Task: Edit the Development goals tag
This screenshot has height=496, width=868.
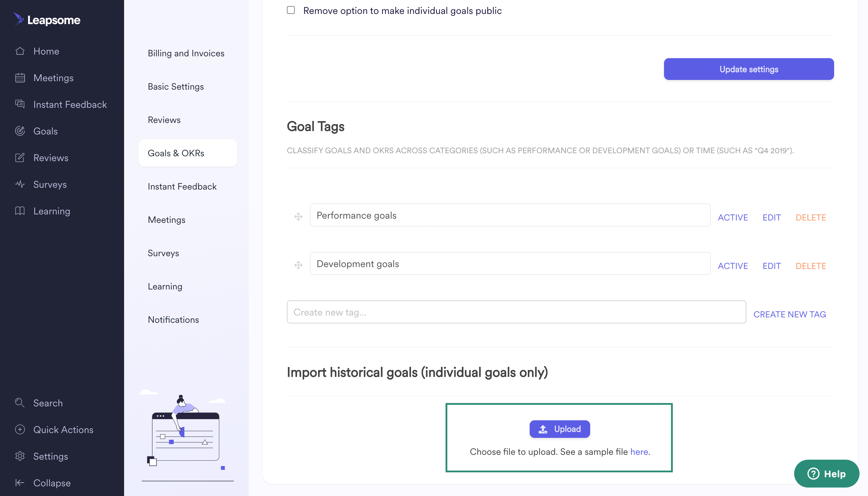Action: coord(772,266)
